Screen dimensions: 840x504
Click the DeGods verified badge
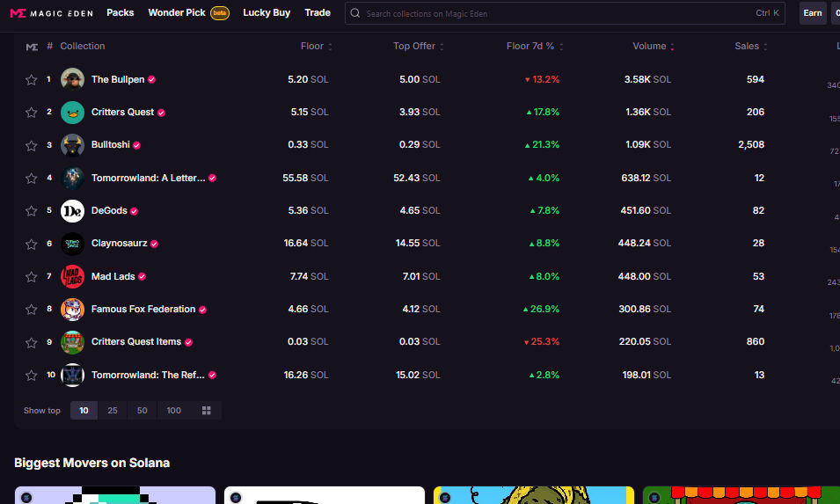134,212
